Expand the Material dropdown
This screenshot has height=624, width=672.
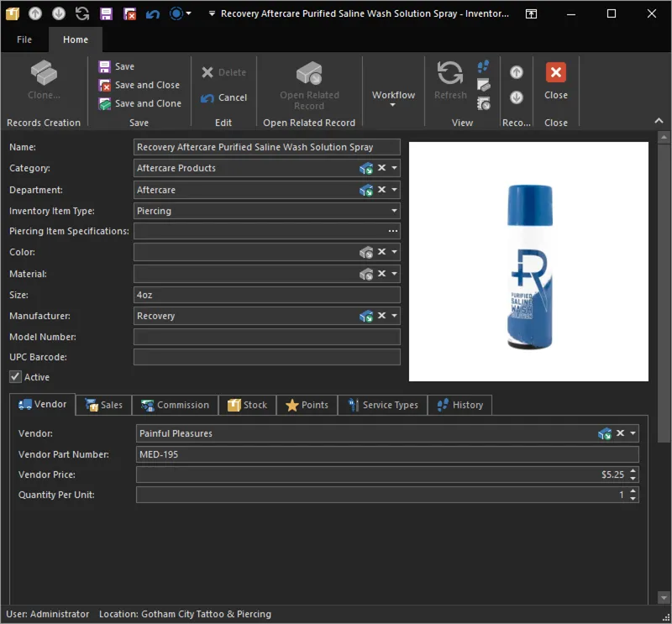pos(394,274)
